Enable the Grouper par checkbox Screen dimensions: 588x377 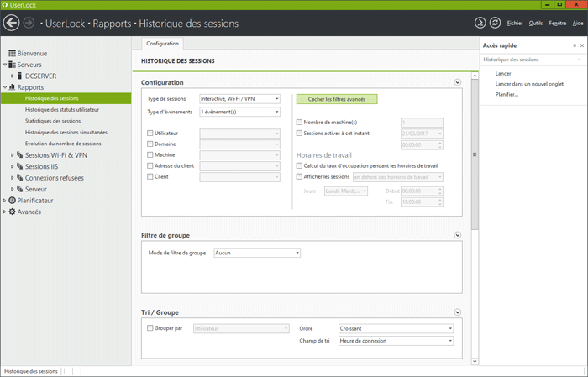(150, 328)
